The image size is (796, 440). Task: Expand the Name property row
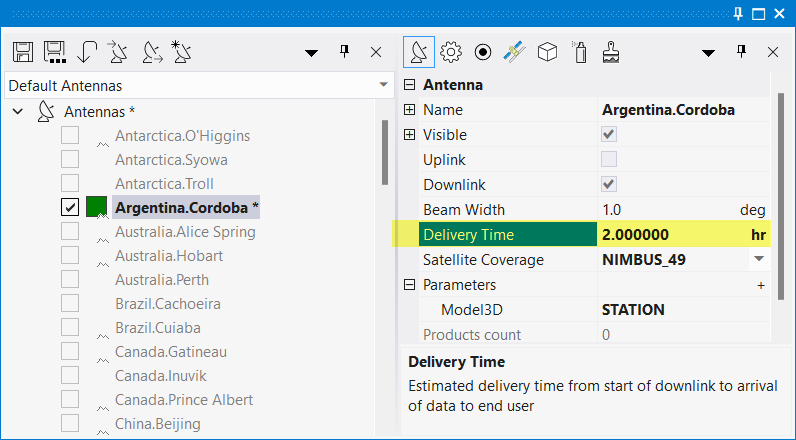coord(409,110)
